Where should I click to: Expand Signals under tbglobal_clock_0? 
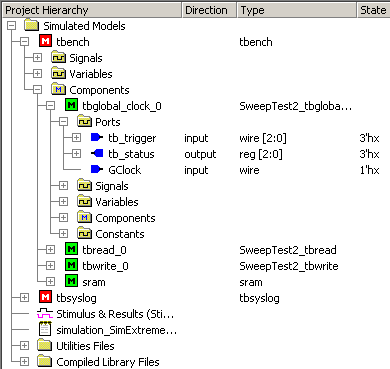(63, 185)
